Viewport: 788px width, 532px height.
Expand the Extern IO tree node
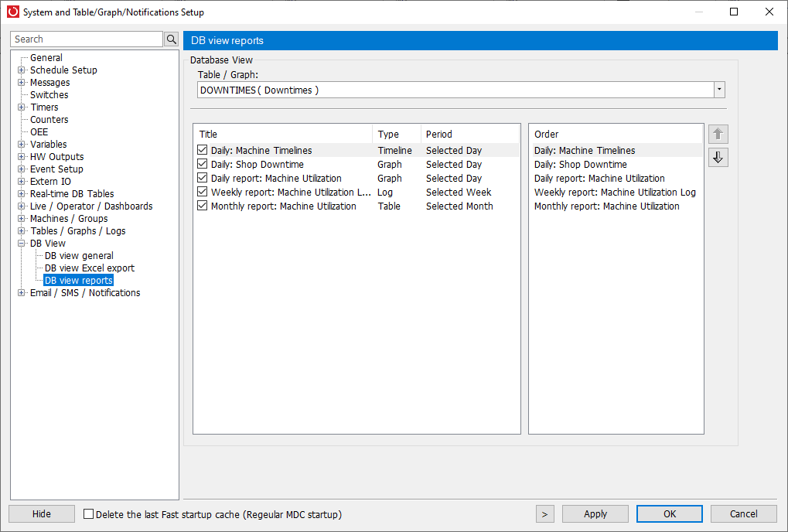pyautogui.click(x=21, y=182)
